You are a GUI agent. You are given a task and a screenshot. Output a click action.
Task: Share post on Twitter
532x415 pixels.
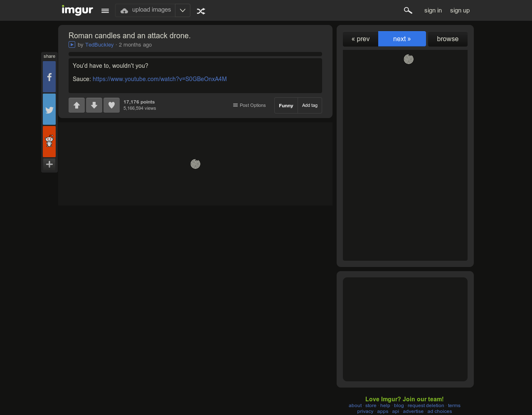pyautogui.click(x=49, y=109)
